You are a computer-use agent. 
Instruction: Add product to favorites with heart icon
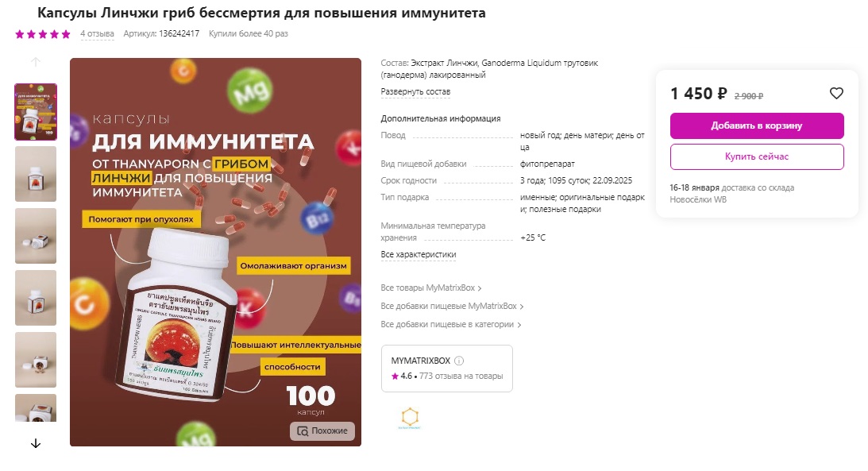coord(836,94)
